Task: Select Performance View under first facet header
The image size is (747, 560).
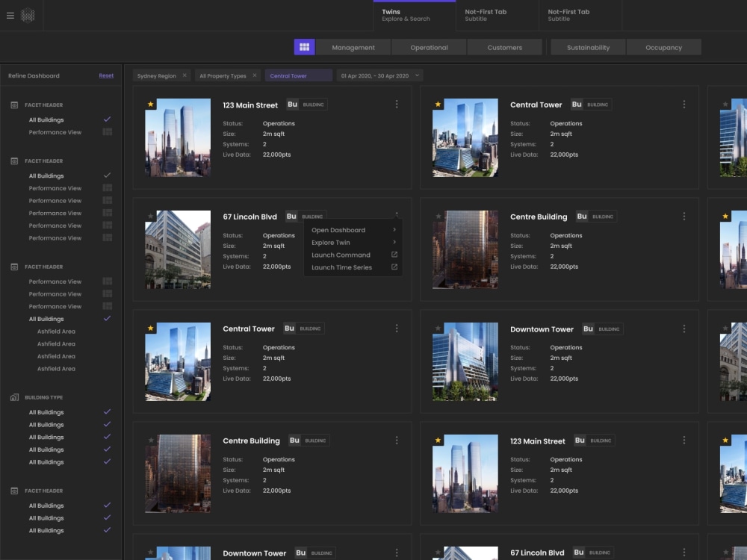Action: (x=55, y=132)
